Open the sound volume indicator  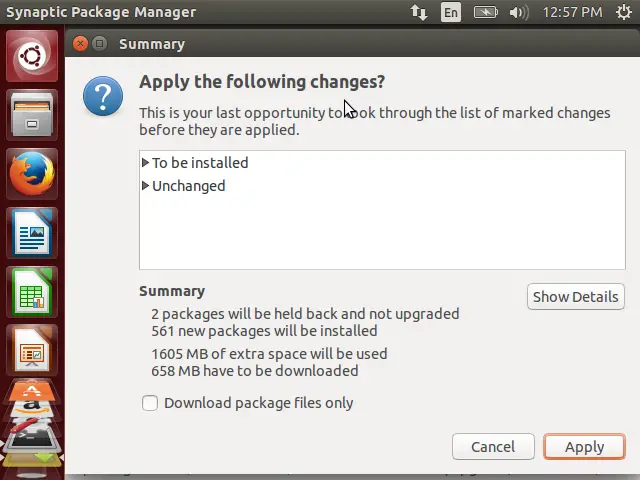(519, 12)
